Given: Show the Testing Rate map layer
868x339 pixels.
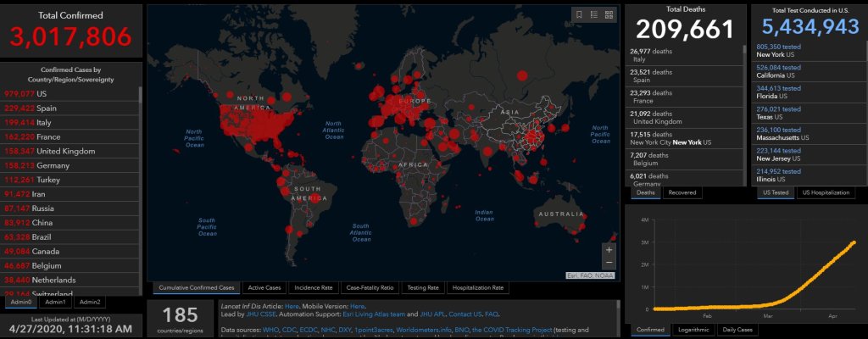Looking at the screenshot, I should (x=421, y=288).
